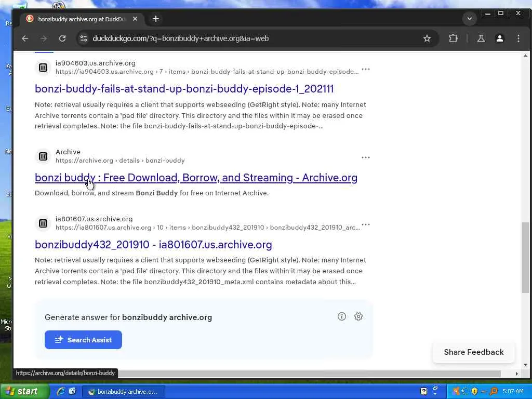This screenshot has height=399, width=532.
Task: Go back to the previous page
Action: coord(25,38)
